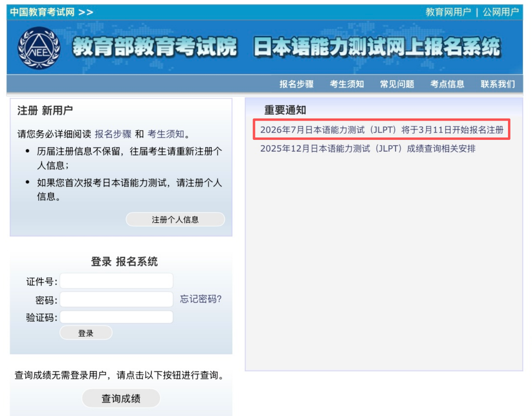Screen dimensions: 532x416
Task: Go to 常见问题 in navigation bar
Action: tap(397, 84)
